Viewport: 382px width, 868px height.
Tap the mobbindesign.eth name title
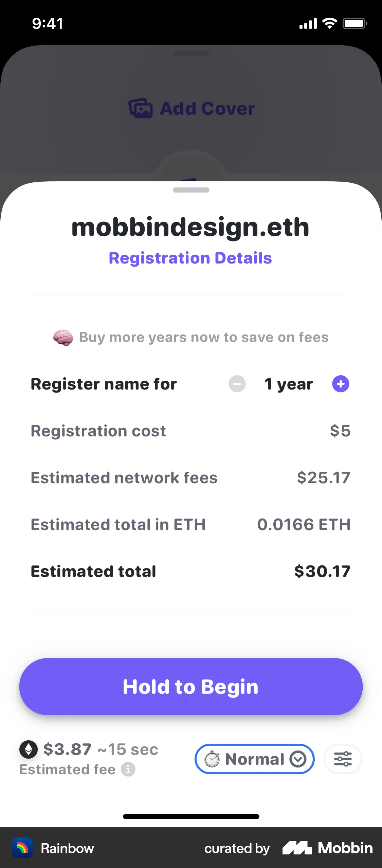click(190, 227)
